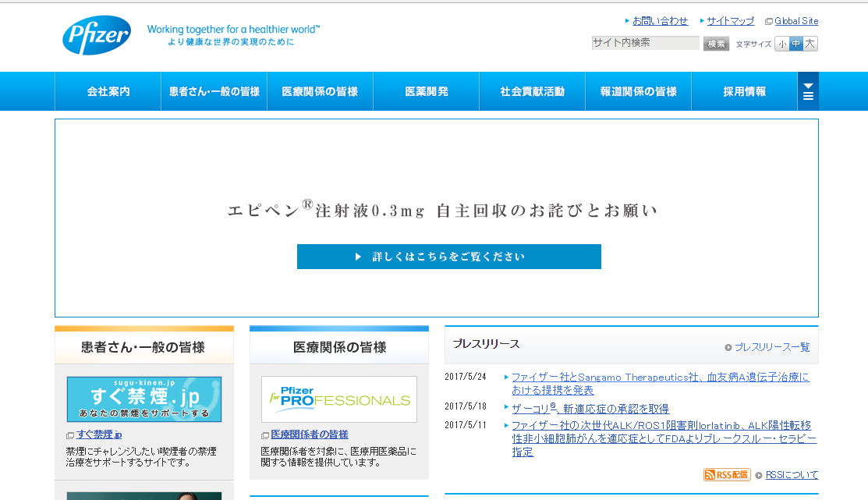The width and height of the screenshot is (868, 500).
Task: Open the 医療関係者の皆様 text link
Action: pos(310,434)
